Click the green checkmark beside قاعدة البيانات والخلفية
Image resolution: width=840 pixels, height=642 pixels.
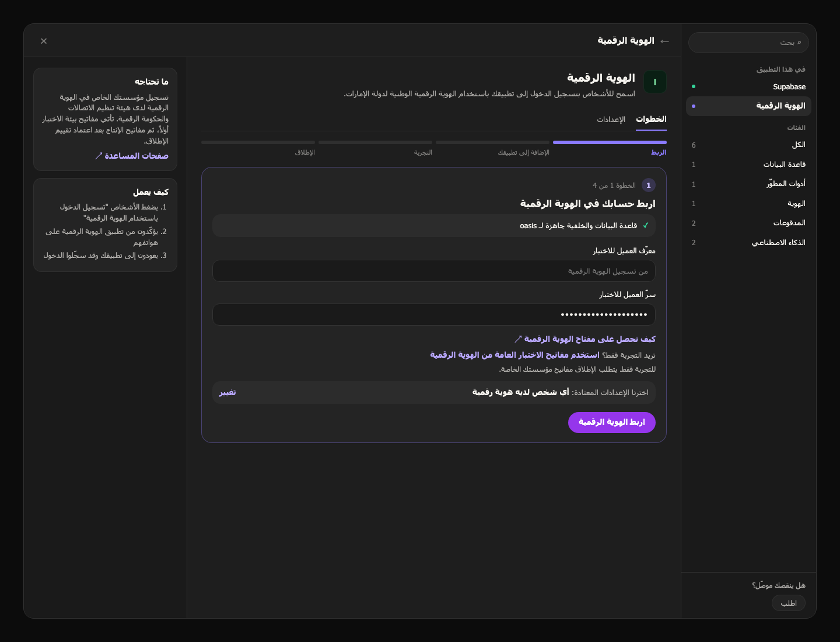tap(646, 226)
